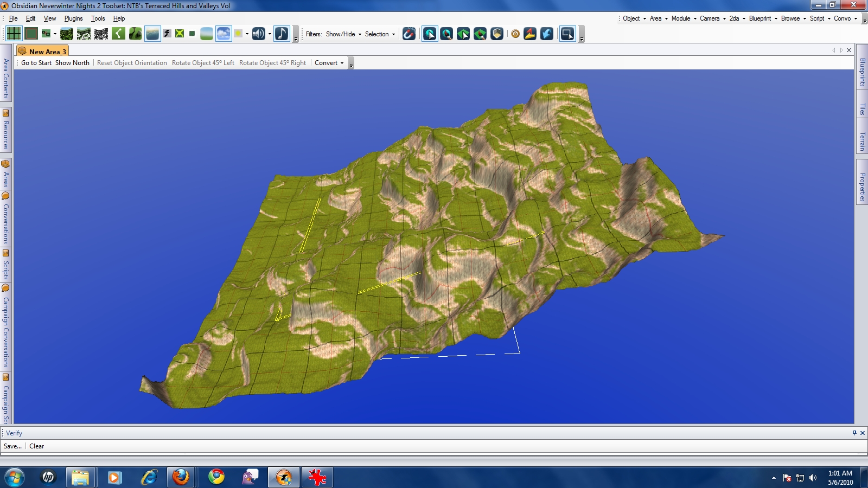868x488 pixels.
Task: Open the Convert dropdown menu
Action: (329, 63)
